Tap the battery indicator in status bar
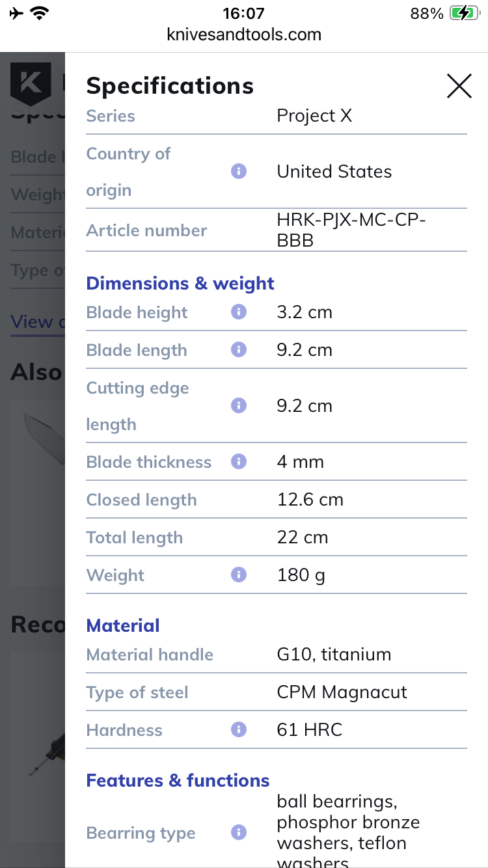 click(463, 14)
